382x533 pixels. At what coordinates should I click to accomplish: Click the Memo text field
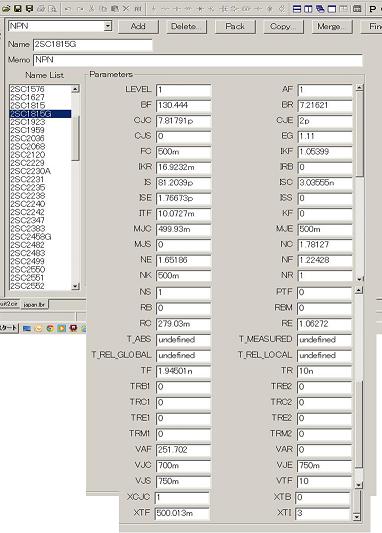pyautogui.click(x=198, y=60)
